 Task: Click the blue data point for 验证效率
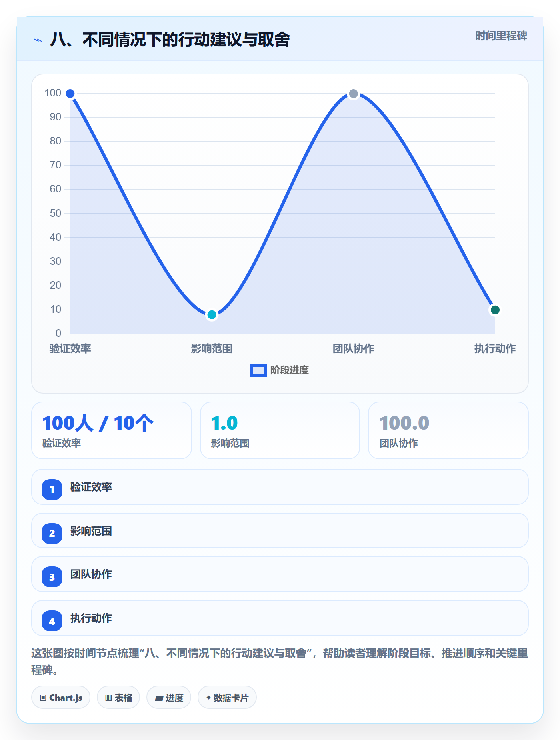[x=70, y=94]
